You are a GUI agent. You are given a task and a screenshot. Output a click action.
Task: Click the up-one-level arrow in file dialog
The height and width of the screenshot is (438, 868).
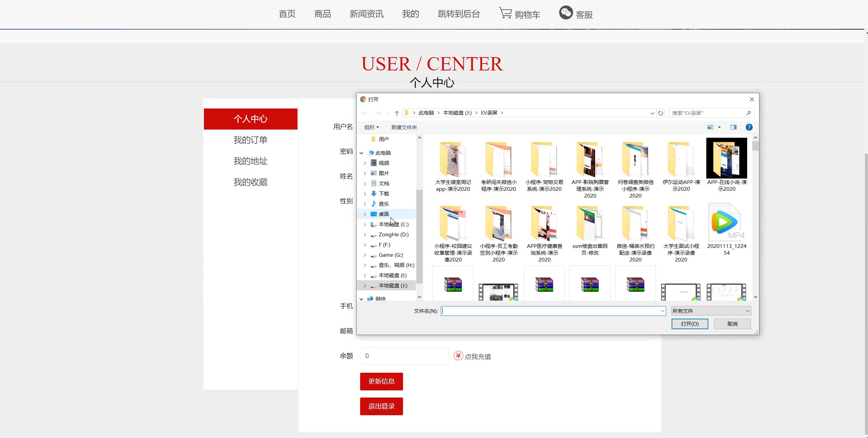click(397, 113)
